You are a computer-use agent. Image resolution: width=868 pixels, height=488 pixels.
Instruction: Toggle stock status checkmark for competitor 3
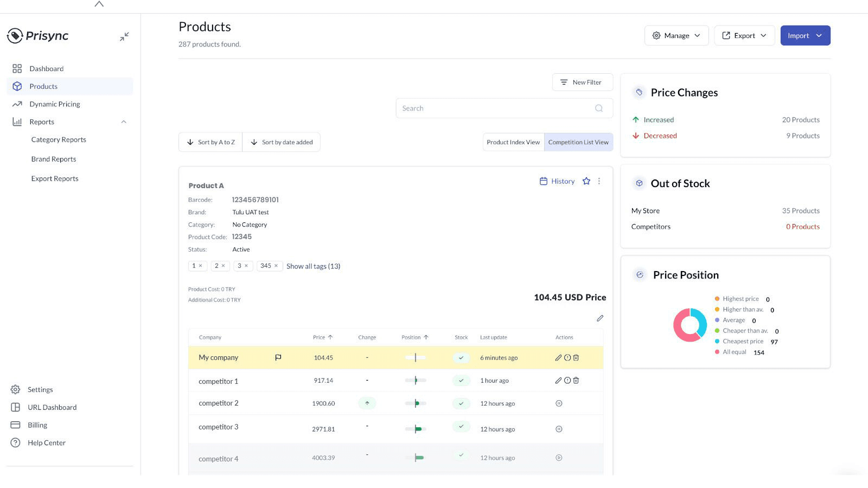click(462, 428)
